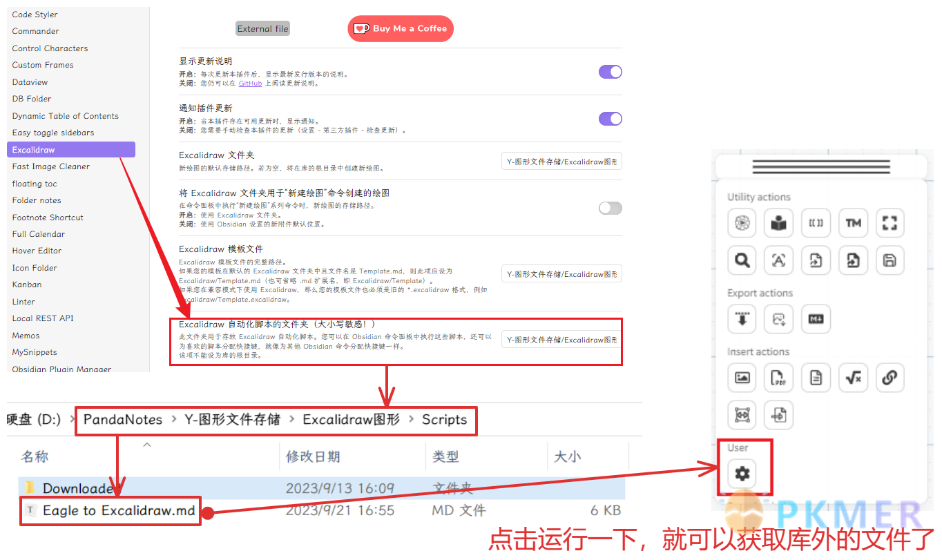Select the Excalidraw plugin settings tab

[71, 150]
